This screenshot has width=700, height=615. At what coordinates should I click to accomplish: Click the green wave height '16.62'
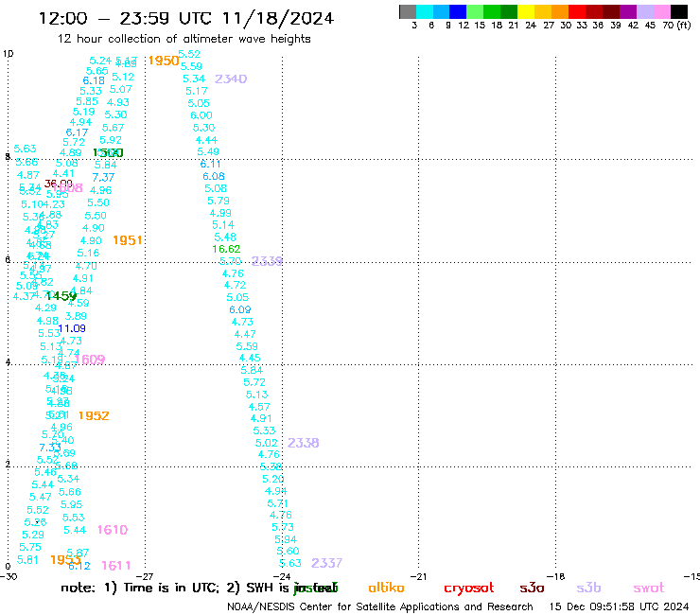coord(226,249)
